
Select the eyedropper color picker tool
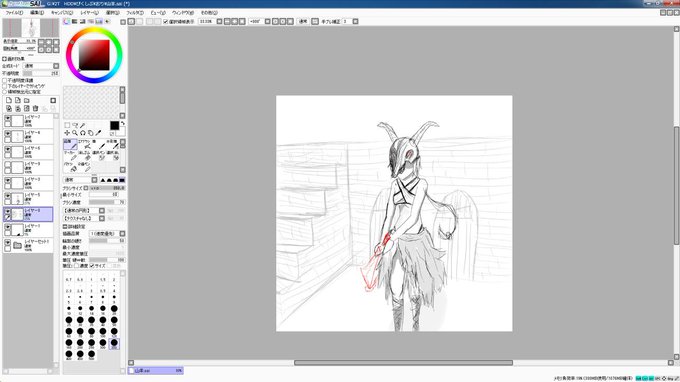(98, 133)
